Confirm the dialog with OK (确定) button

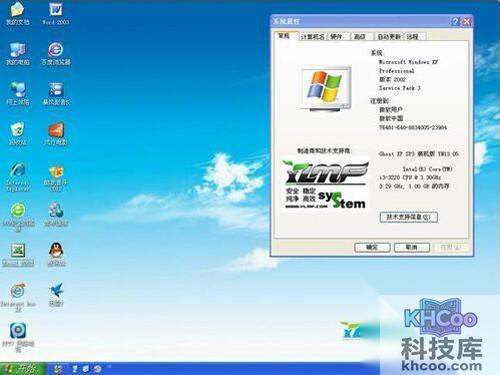(x=372, y=247)
